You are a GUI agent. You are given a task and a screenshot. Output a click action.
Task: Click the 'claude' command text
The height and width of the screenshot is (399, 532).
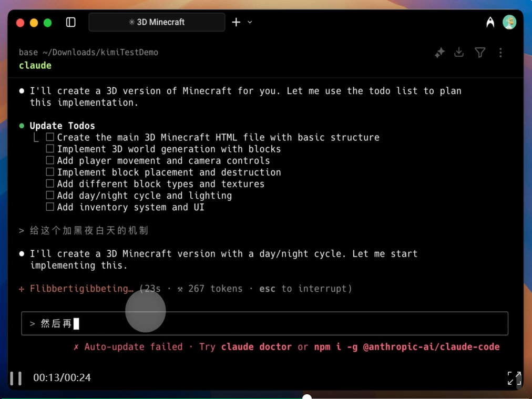click(35, 66)
